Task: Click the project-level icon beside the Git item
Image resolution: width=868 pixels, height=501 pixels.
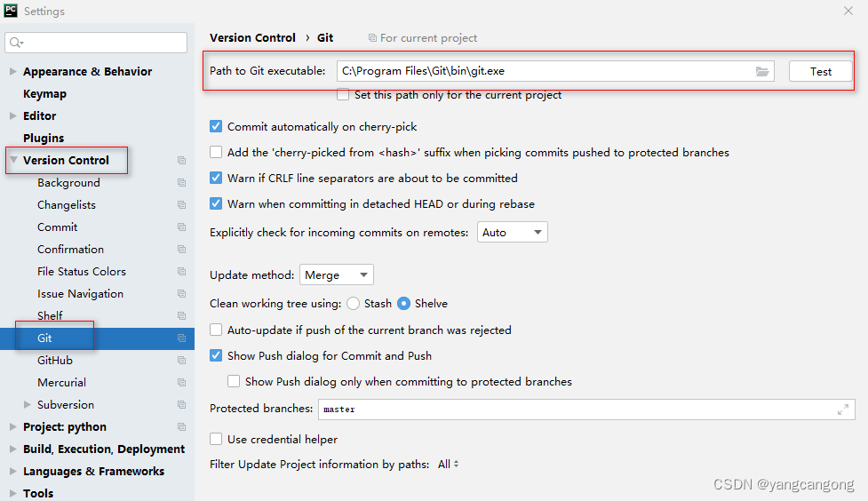Action: 181,338
